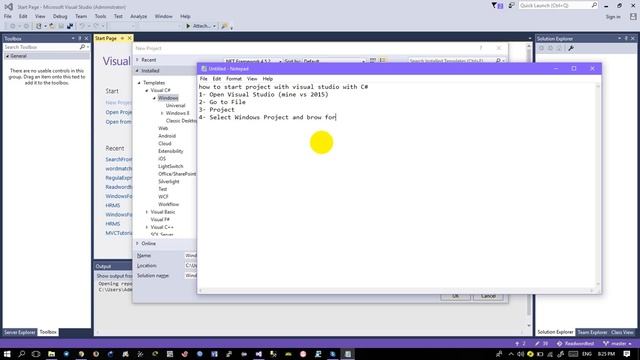This screenshot has width=640, height=360.
Task: Click the Readwordtest repository status bar item
Action: click(575, 344)
